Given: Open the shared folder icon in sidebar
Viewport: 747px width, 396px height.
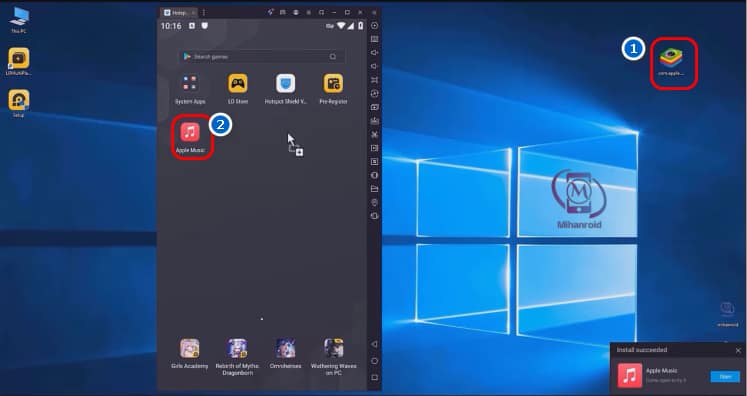Looking at the screenshot, I should (374, 189).
